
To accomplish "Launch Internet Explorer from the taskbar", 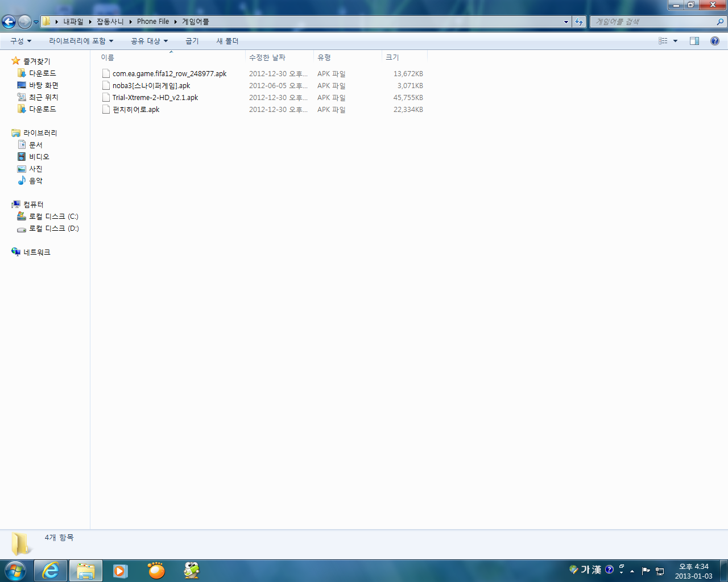I will point(51,570).
